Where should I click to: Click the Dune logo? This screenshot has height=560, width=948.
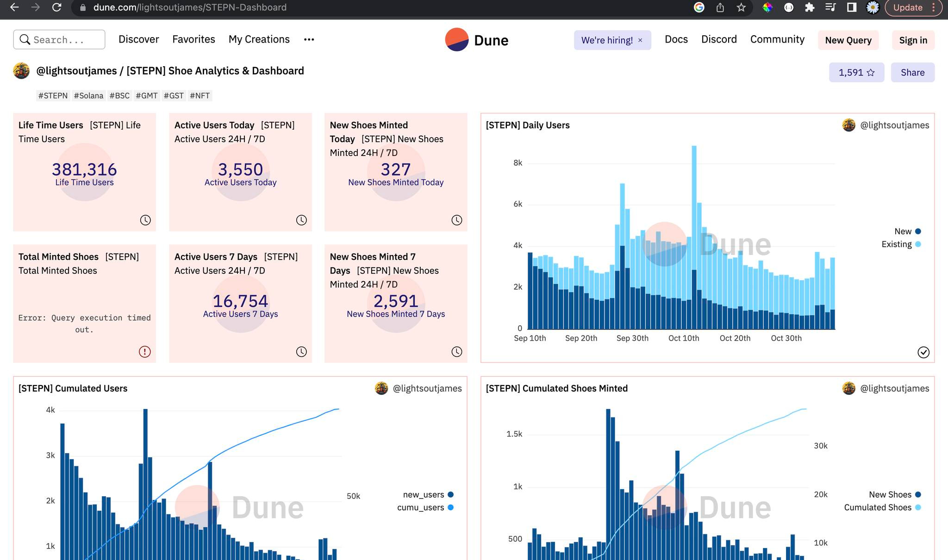pos(477,40)
